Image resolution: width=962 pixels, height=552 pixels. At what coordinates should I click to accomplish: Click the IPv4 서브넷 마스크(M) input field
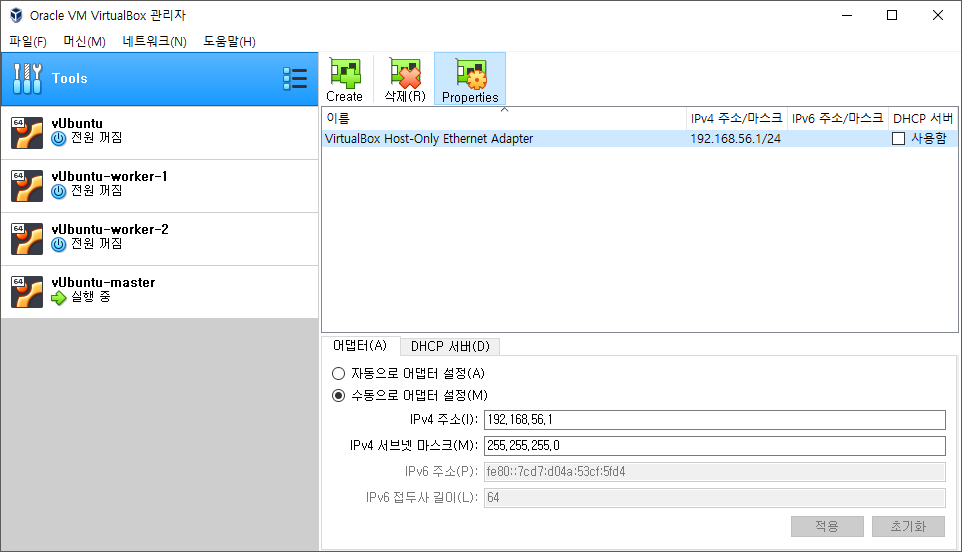715,446
